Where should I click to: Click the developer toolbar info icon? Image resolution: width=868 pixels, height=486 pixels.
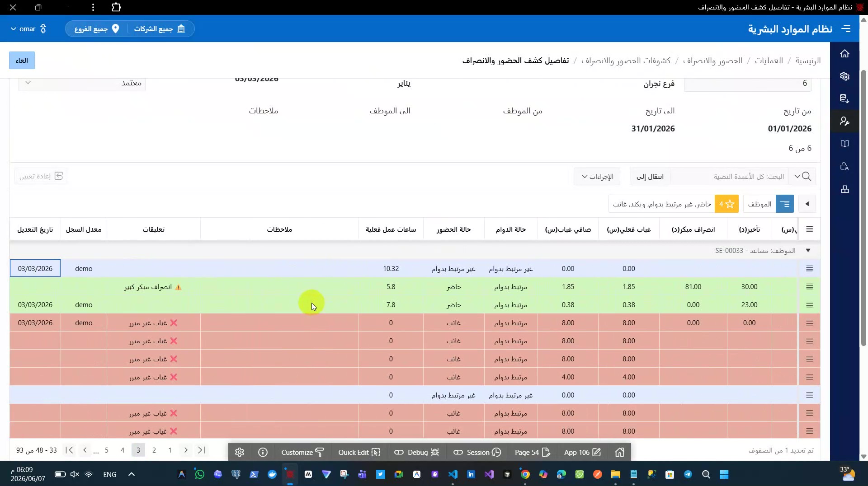click(263, 452)
